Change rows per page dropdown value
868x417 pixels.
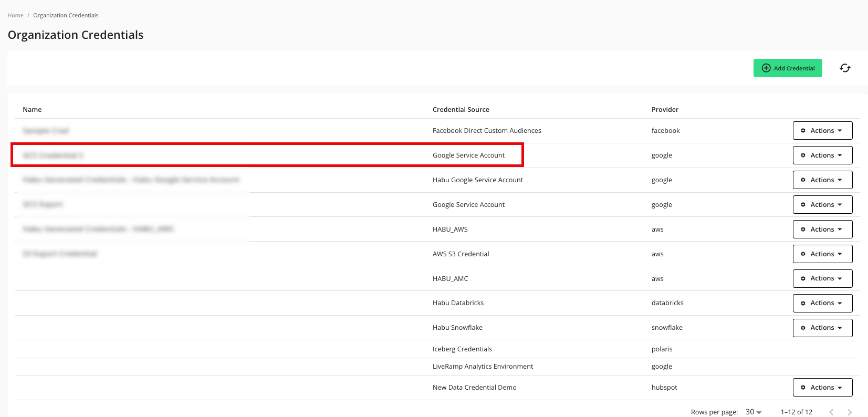point(754,412)
